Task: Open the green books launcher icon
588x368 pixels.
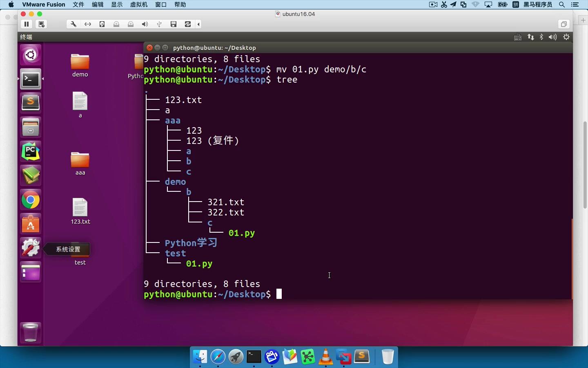Action: pos(31,175)
